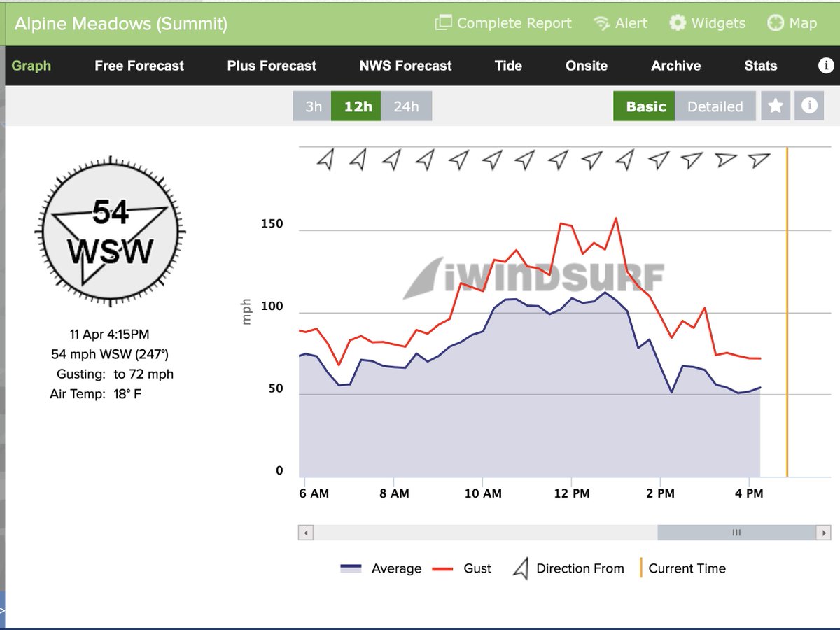Open the Widgets link text
The image size is (840, 630).
click(x=718, y=23)
